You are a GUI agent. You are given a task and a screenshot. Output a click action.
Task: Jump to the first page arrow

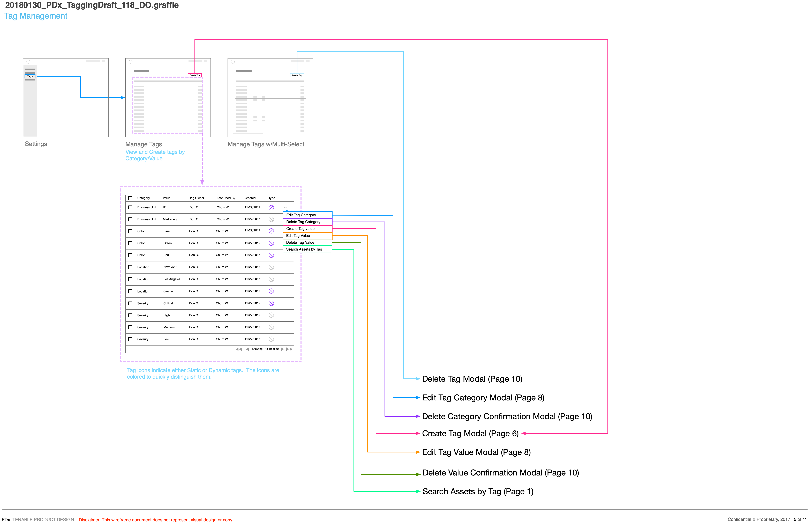click(x=239, y=349)
